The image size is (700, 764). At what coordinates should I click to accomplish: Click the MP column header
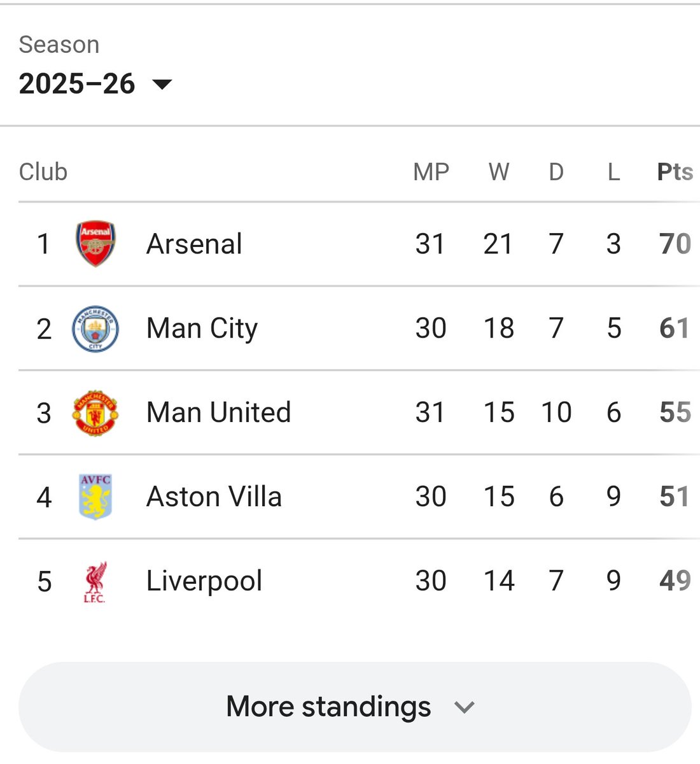(431, 172)
